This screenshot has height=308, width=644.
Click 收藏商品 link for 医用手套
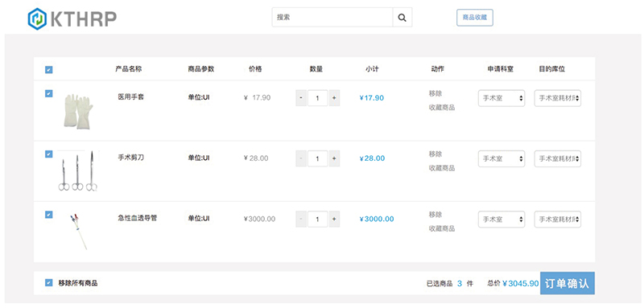442,108
